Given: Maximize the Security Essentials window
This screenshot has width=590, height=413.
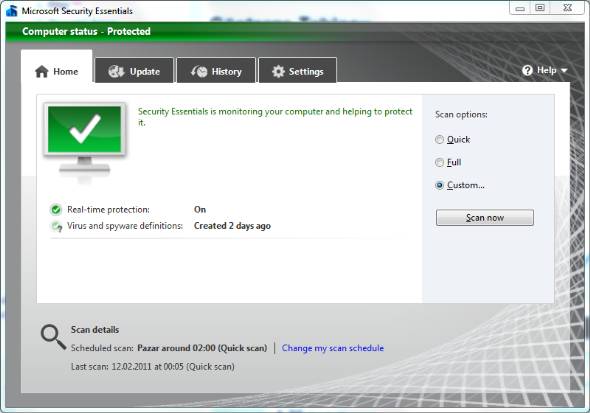Looking at the screenshot, I should coord(540,8).
